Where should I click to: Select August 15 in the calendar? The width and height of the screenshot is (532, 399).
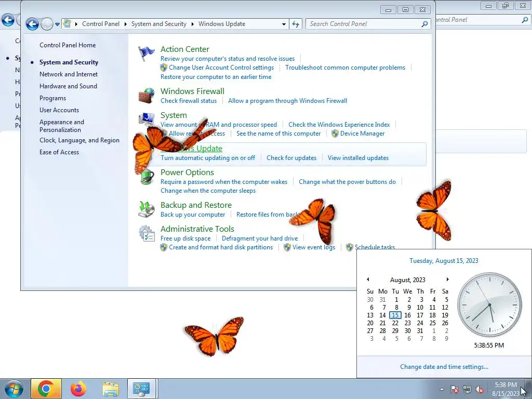[x=395, y=315]
